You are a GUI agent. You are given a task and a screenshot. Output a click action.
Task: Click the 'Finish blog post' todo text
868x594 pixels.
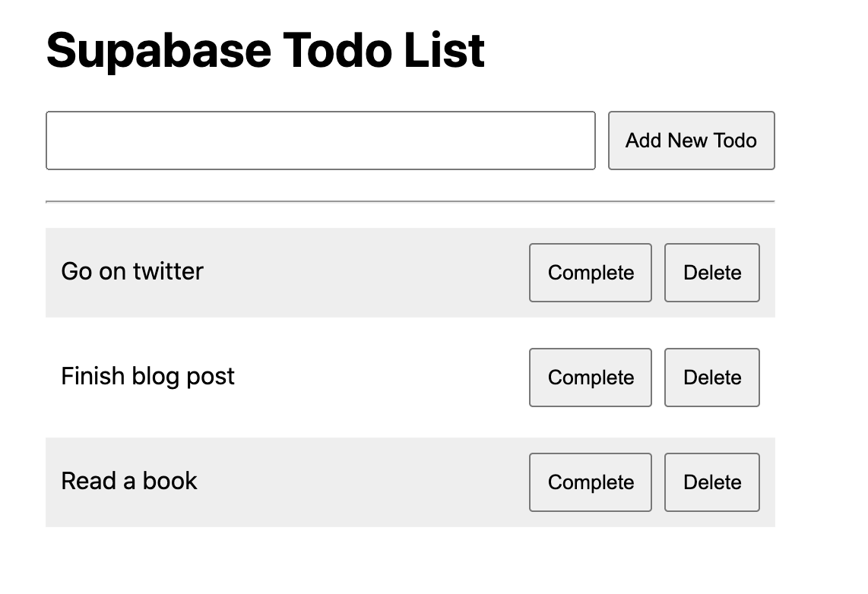[x=147, y=376]
